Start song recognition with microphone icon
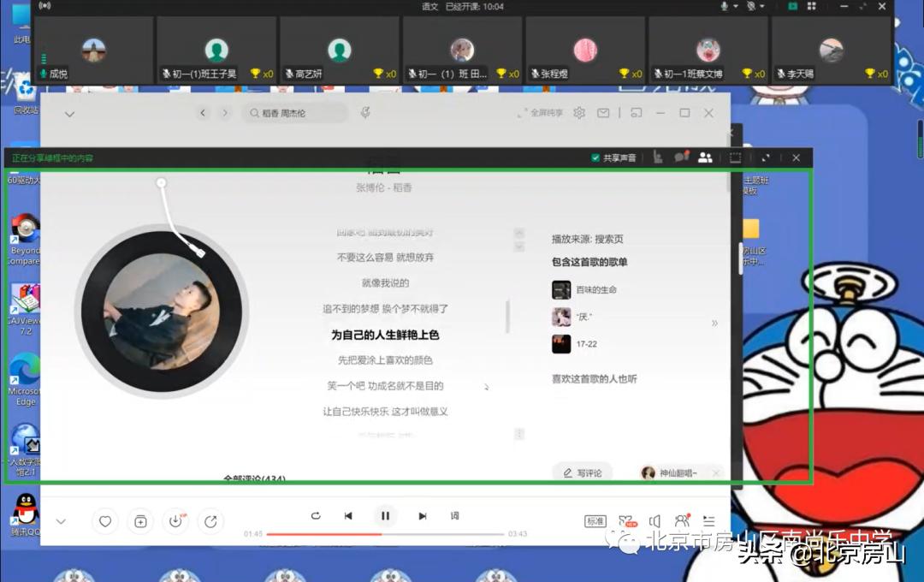The width and height of the screenshot is (924, 582). pos(365,113)
